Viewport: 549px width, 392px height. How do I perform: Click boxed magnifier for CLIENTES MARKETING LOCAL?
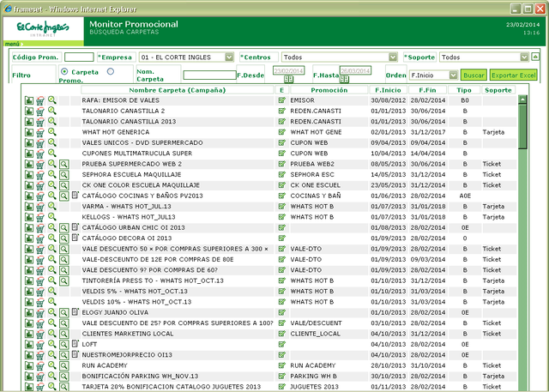point(63,335)
